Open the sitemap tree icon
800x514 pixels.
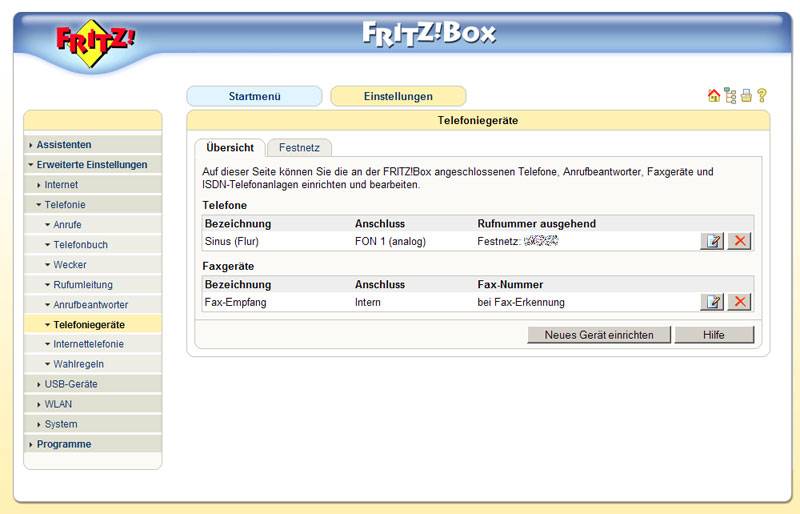[729, 96]
